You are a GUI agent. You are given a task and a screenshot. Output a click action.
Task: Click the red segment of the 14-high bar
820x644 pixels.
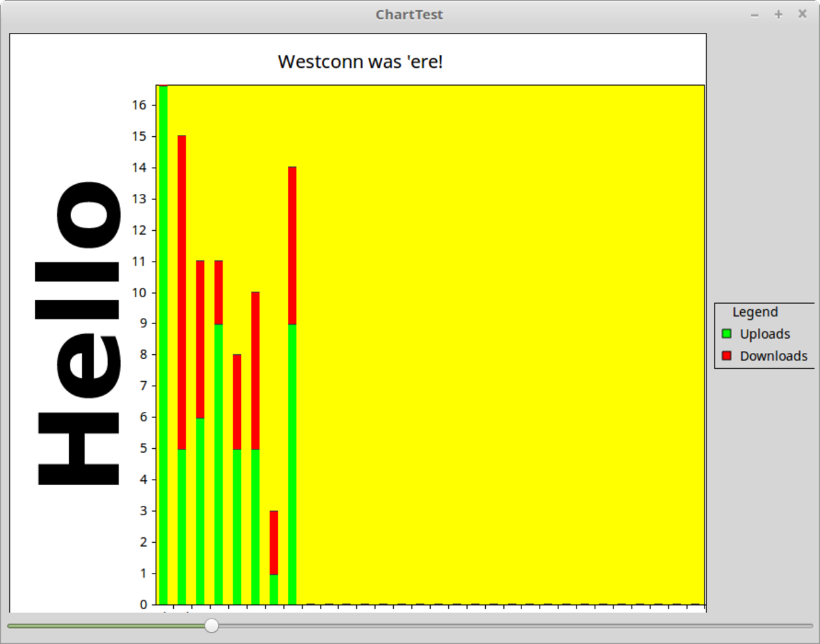[292, 246]
